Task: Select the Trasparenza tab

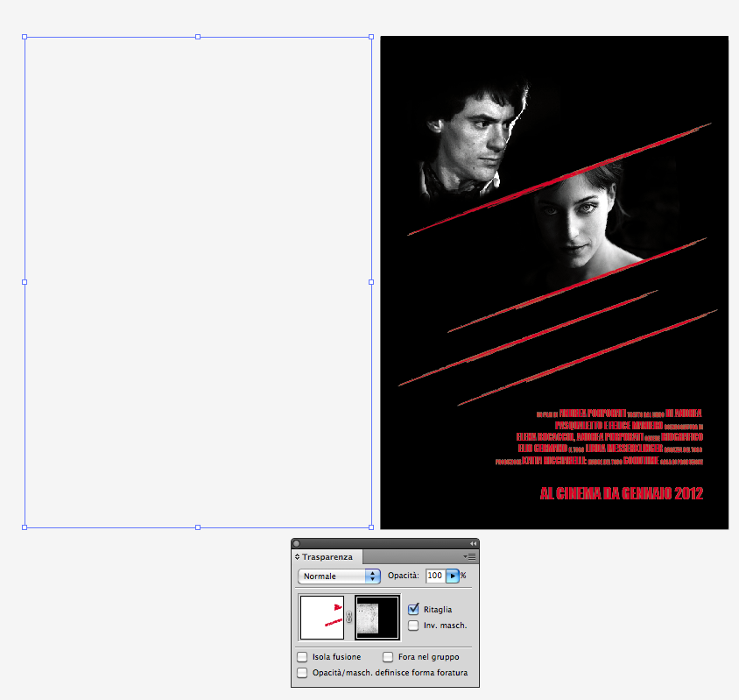Action: click(x=327, y=557)
